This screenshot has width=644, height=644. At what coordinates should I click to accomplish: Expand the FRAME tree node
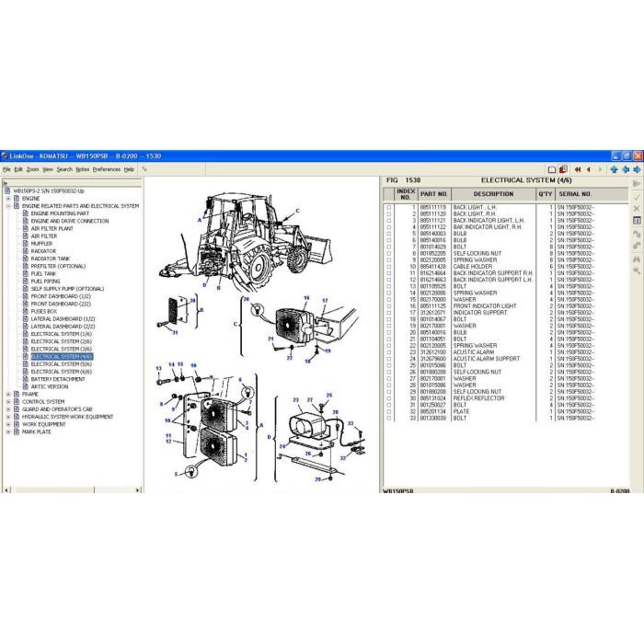click(8, 395)
